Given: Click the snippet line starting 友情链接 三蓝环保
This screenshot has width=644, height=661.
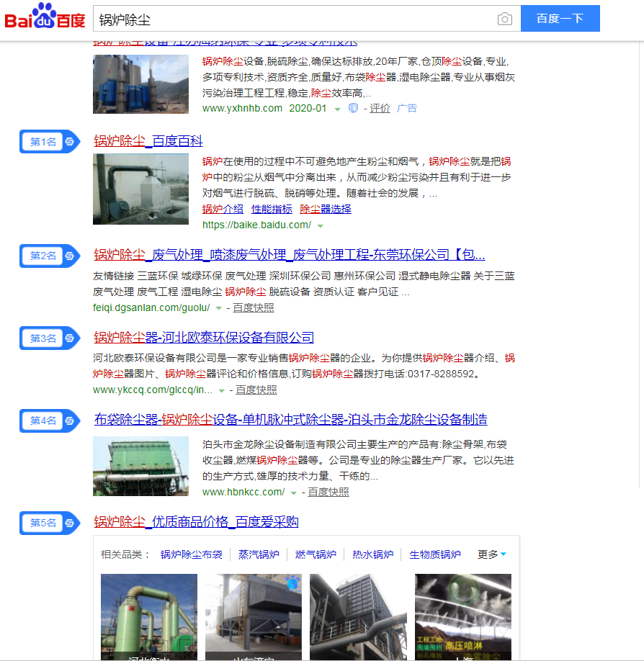Looking at the screenshot, I should coord(304,276).
